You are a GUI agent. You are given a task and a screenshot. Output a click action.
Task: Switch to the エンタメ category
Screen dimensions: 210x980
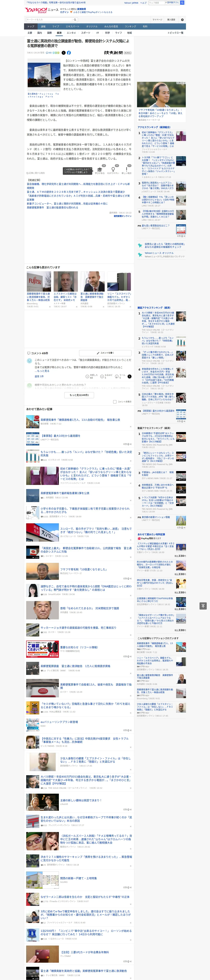pos(71,33)
